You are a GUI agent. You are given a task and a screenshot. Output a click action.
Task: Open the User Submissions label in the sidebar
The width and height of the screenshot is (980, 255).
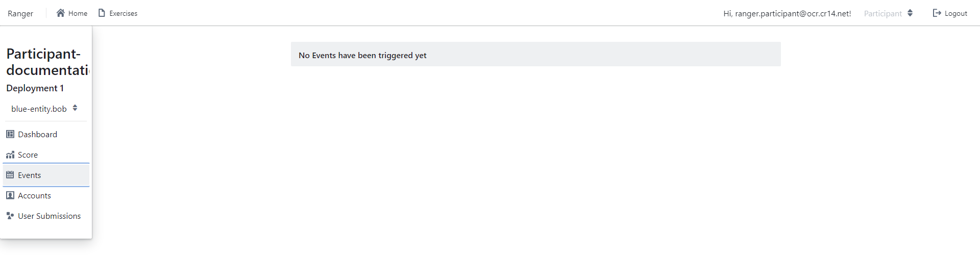[50, 216]
